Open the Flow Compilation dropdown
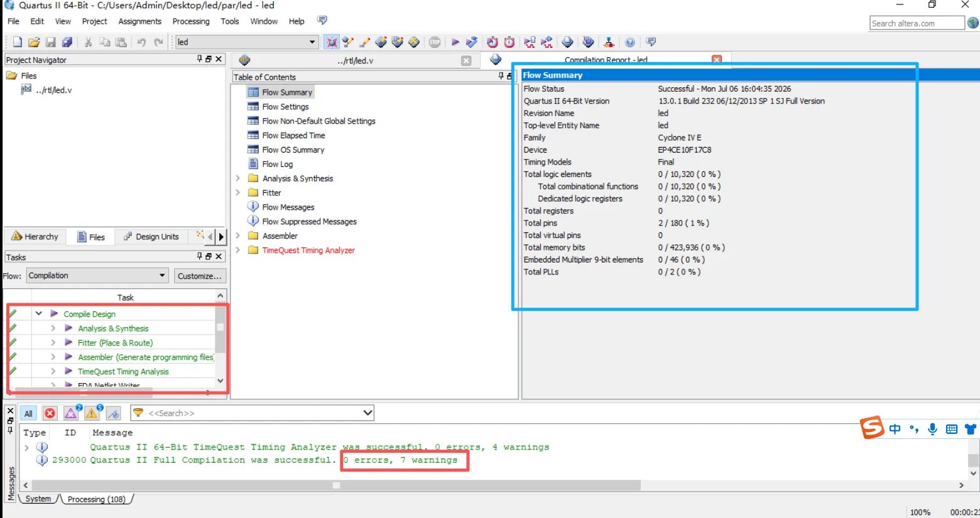 (x=162, y=276)
